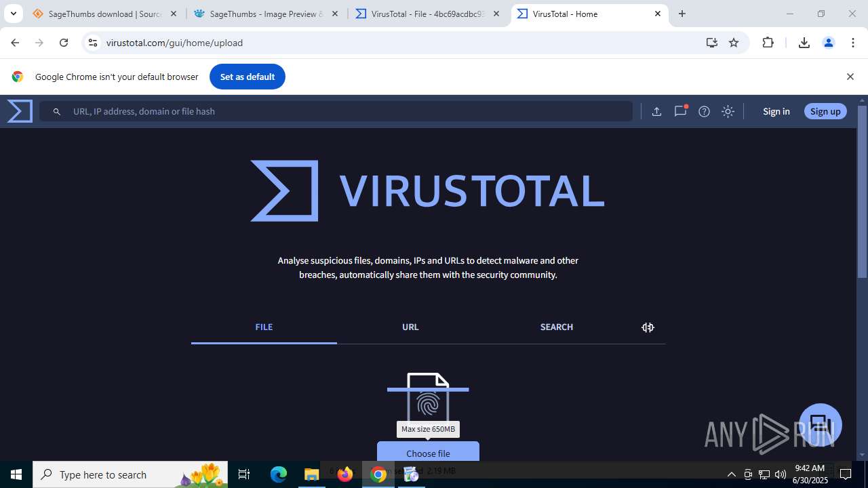Screen dimensions: 868x488
Task: Click the volume speaker tray icon
Action: coord(781,474)
